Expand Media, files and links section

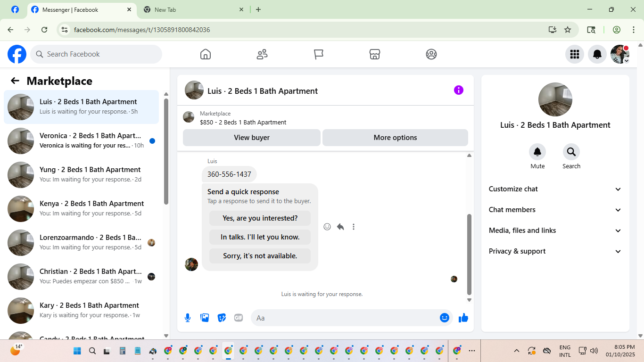coord(555,230)
